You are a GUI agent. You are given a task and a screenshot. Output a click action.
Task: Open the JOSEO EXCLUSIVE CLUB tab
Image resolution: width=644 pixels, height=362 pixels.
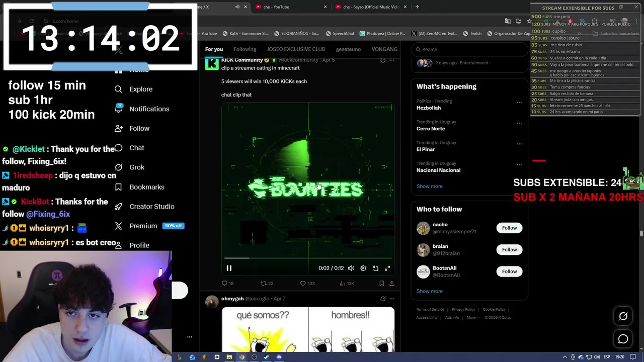(296, 49)
